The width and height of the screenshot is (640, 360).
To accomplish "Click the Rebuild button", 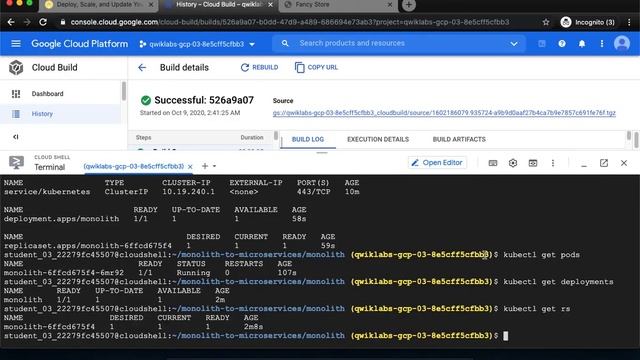I will pyautogui.click(x=259, y=67).
